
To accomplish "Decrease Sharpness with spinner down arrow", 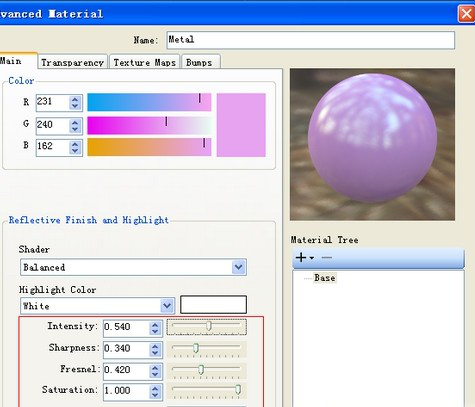I will (155, 353).
